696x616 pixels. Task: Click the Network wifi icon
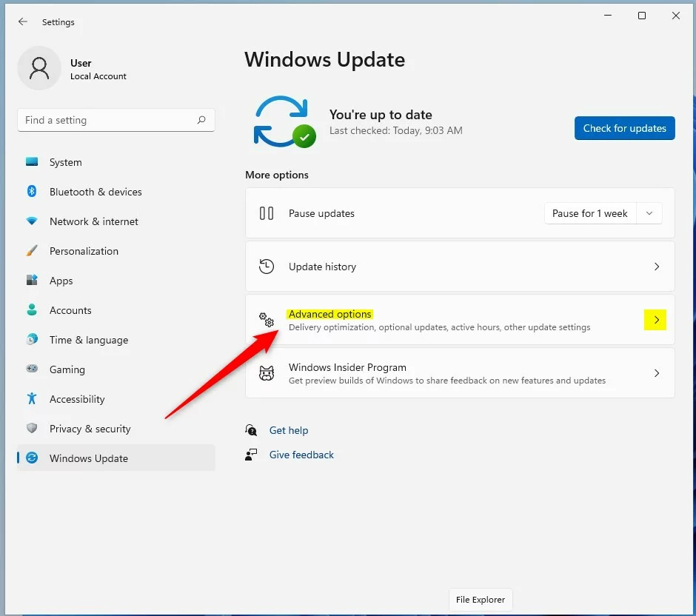pos(32,221)
